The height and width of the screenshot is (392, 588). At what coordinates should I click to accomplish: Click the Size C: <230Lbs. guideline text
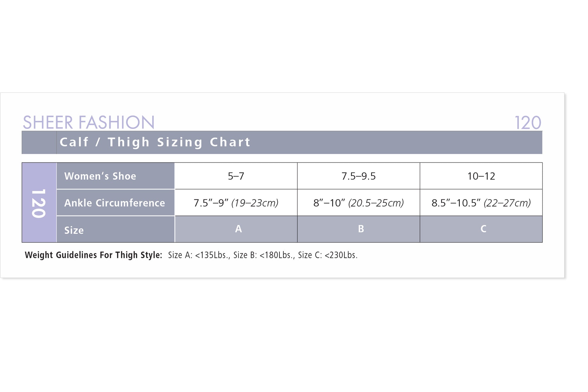[x=328, y=255]
